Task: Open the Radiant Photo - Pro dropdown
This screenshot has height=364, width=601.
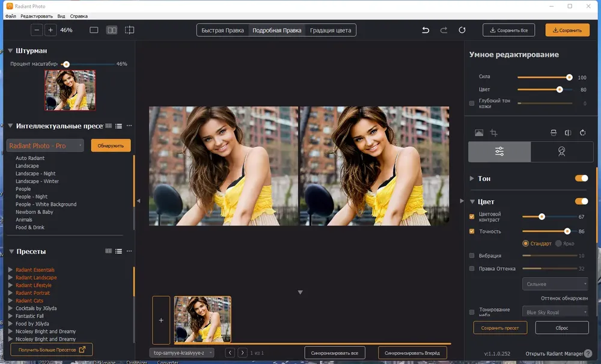Action: tap(45, 145)
